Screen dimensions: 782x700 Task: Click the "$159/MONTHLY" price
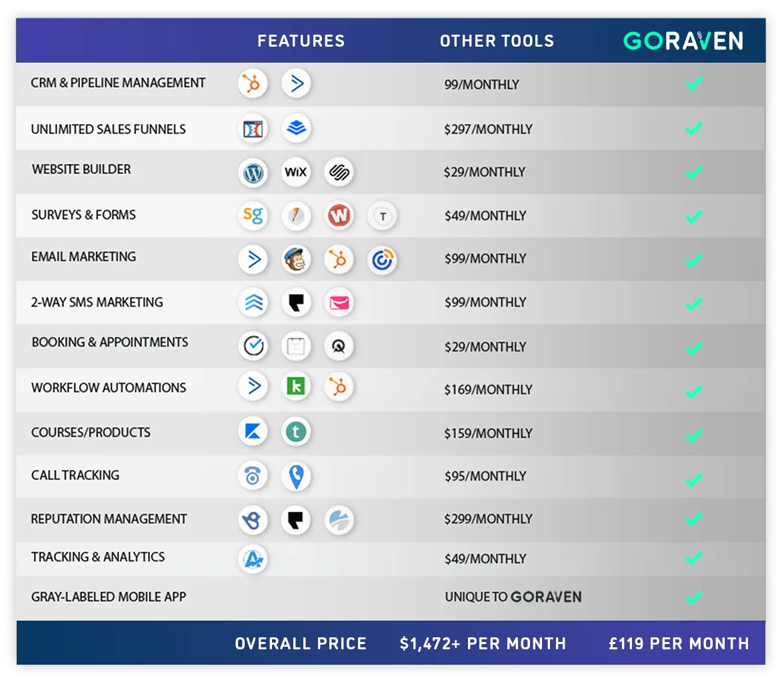(488, 434)
